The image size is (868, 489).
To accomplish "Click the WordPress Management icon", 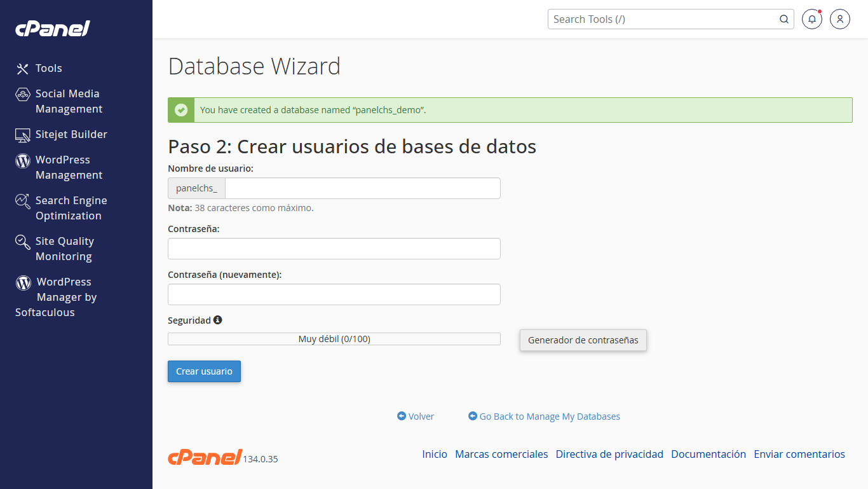I will (x=23, y=160).
